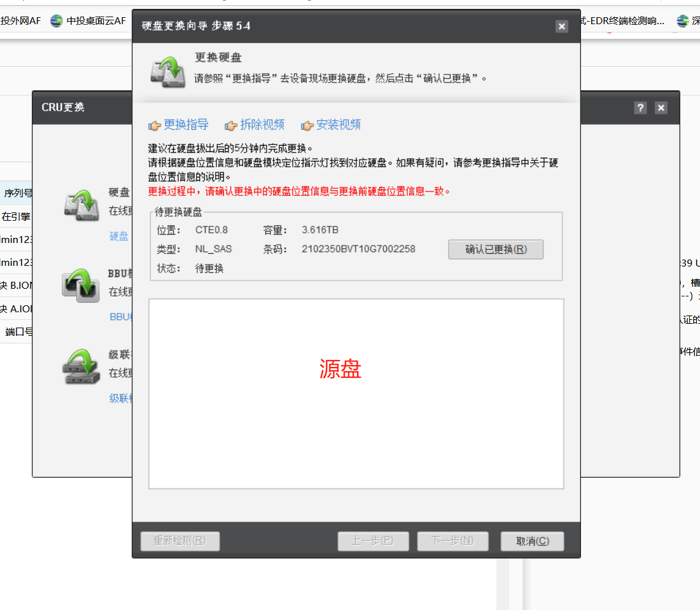This screenshot has width=700, height=610.
Task: Click the 取消(C) cancel button
Action: (532, 541)
